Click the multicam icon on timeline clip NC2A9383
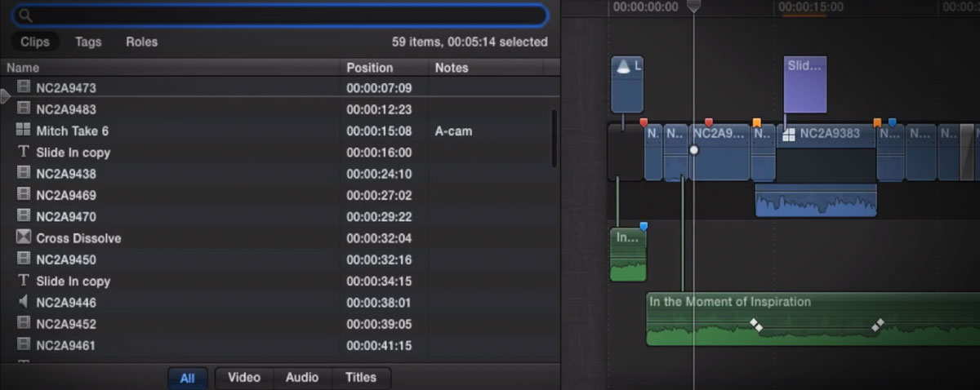Screen dimensions: 980x390 [789, 135]
